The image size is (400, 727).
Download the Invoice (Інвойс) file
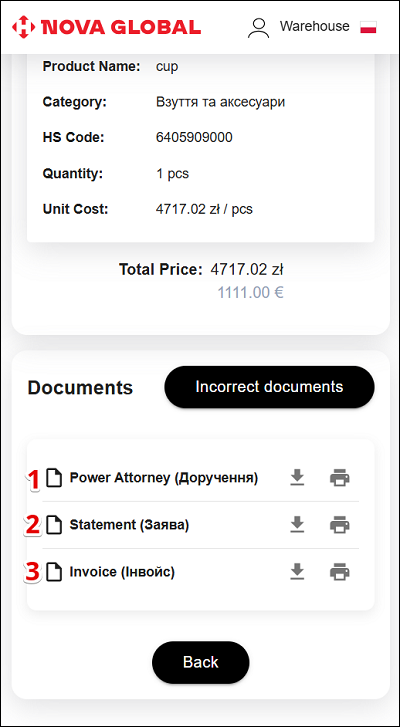click(x=297, y=572)
